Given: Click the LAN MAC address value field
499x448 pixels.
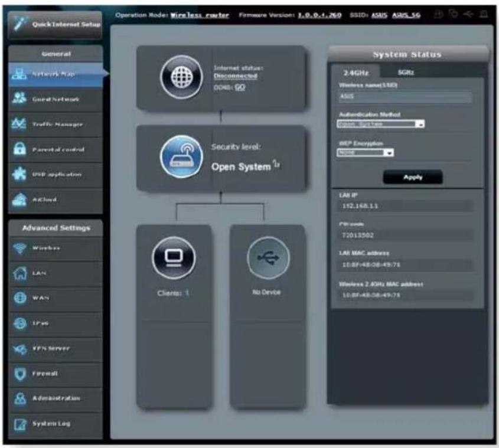Looking at the screenshot, I should (405, 264).
